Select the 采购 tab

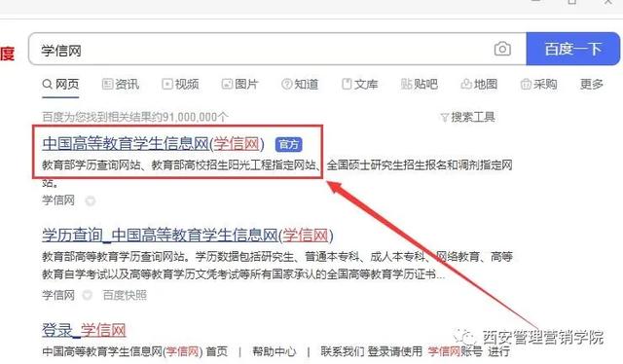pyautogui.click(x=538, y=85)
